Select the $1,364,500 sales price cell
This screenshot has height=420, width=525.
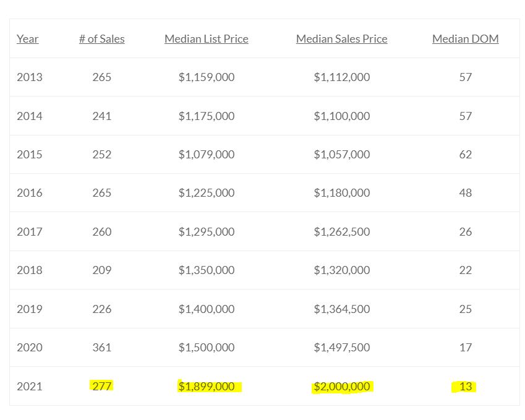point(341,309)
